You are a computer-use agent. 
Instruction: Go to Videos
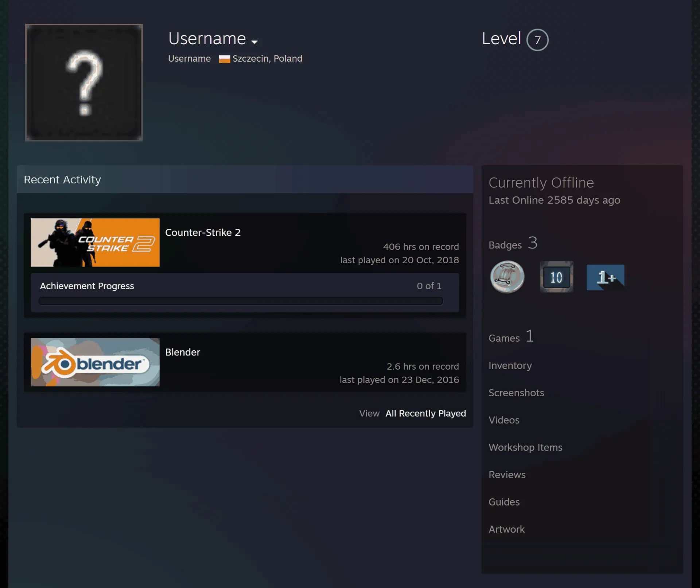tap(504, 420)
